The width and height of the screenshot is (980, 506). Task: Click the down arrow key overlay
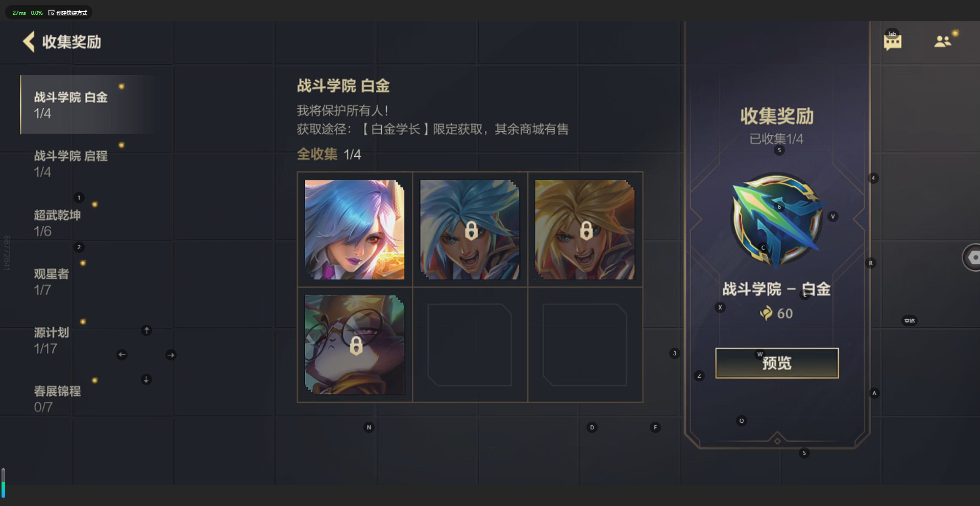(x=146, y=379)
